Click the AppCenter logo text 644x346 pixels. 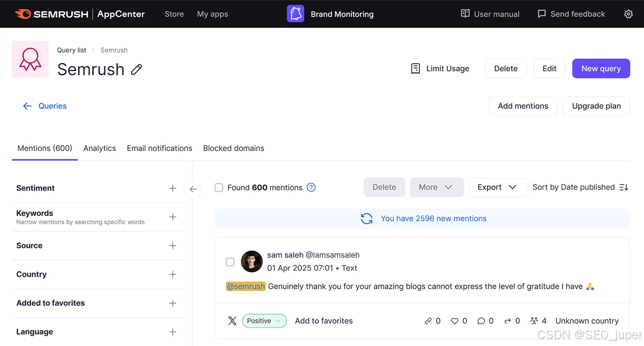121,14
